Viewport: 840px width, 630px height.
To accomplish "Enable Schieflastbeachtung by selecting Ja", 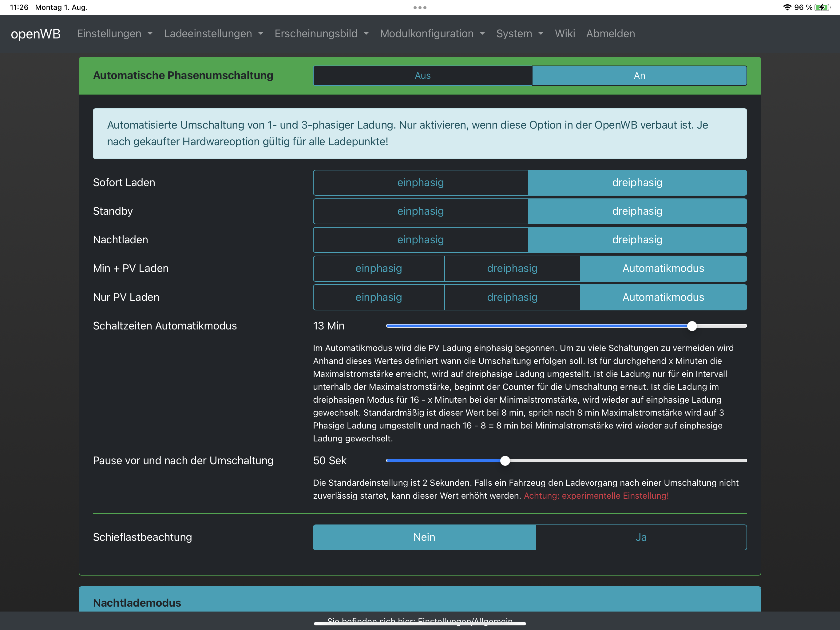I will [x=641, y=537].
